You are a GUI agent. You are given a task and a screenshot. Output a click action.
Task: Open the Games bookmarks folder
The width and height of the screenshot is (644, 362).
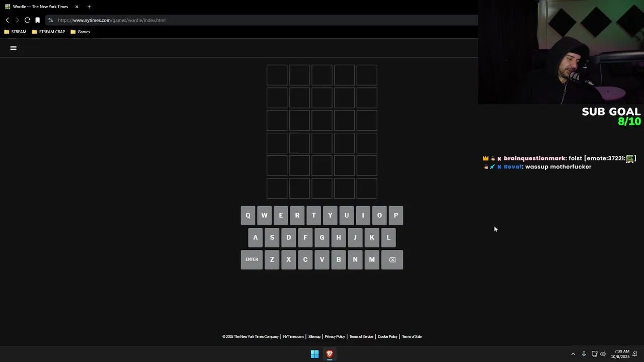[80, 32]
